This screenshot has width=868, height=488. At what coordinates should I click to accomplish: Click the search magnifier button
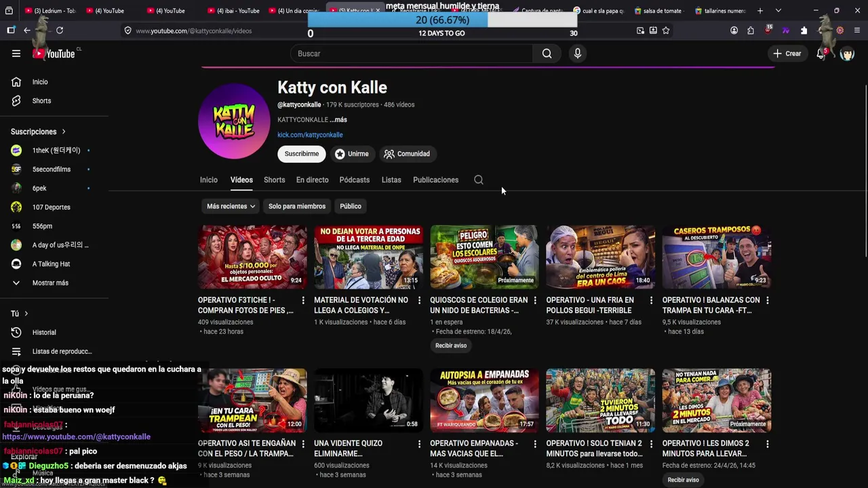547,54
